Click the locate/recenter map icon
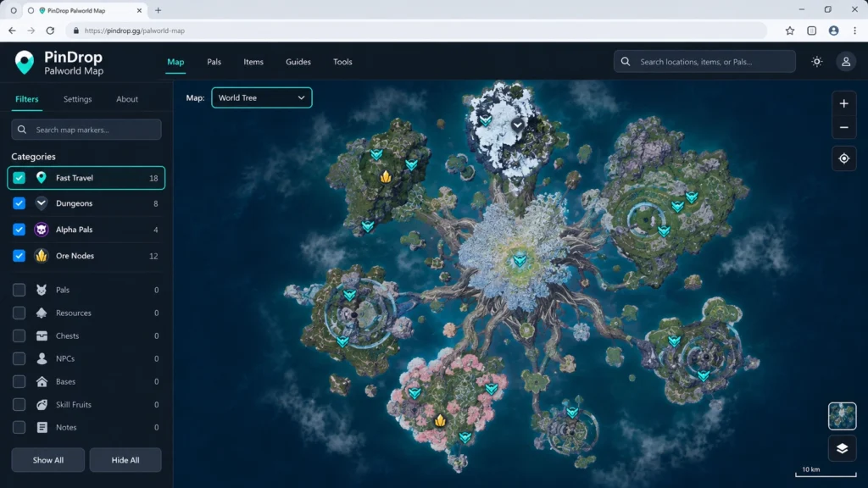This screenshot has height=488, width=868. pyautogui.click(x=843, y=158)
